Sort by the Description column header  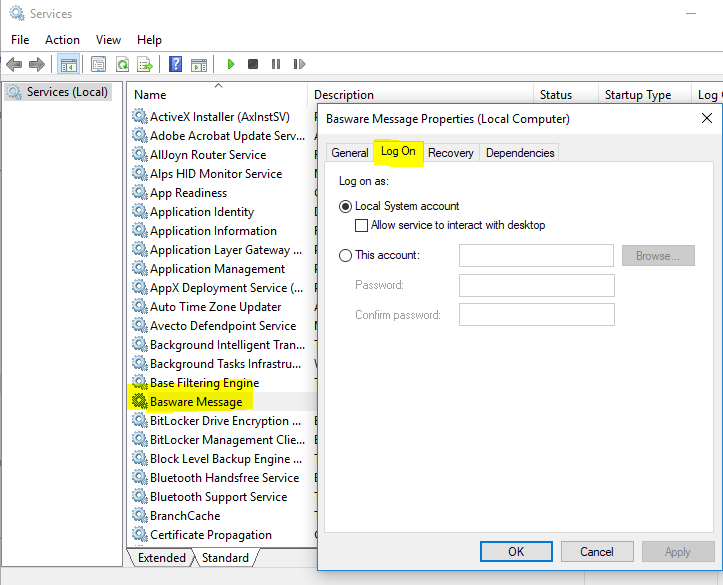[x=421, y=95]
